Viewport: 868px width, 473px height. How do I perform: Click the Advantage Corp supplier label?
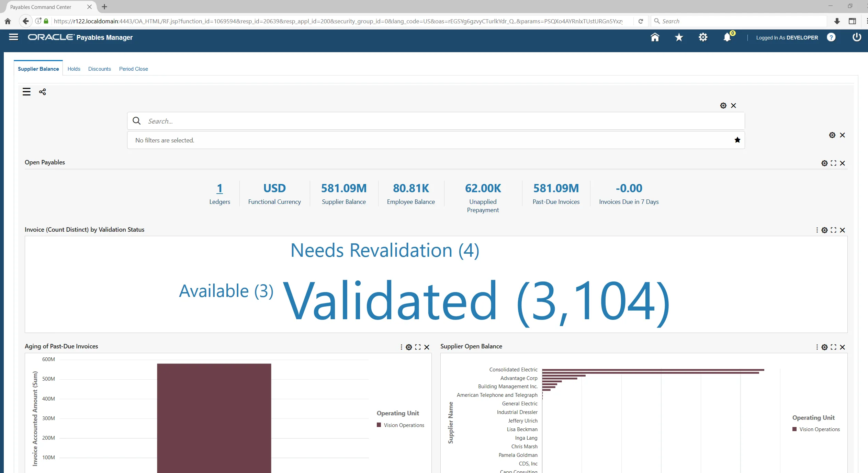point(519,378)
